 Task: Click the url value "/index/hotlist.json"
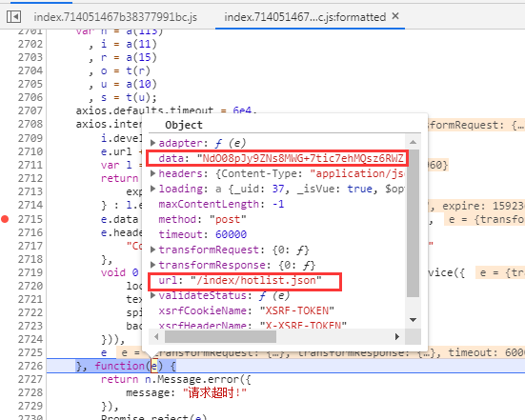(256, 280)
